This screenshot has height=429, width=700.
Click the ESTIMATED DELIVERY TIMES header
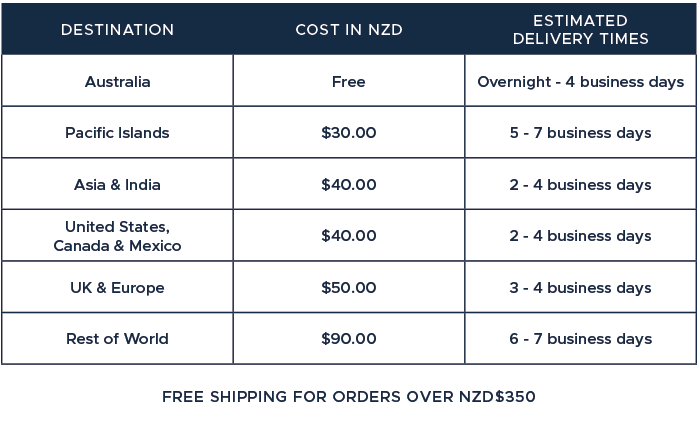coord(580,29)
